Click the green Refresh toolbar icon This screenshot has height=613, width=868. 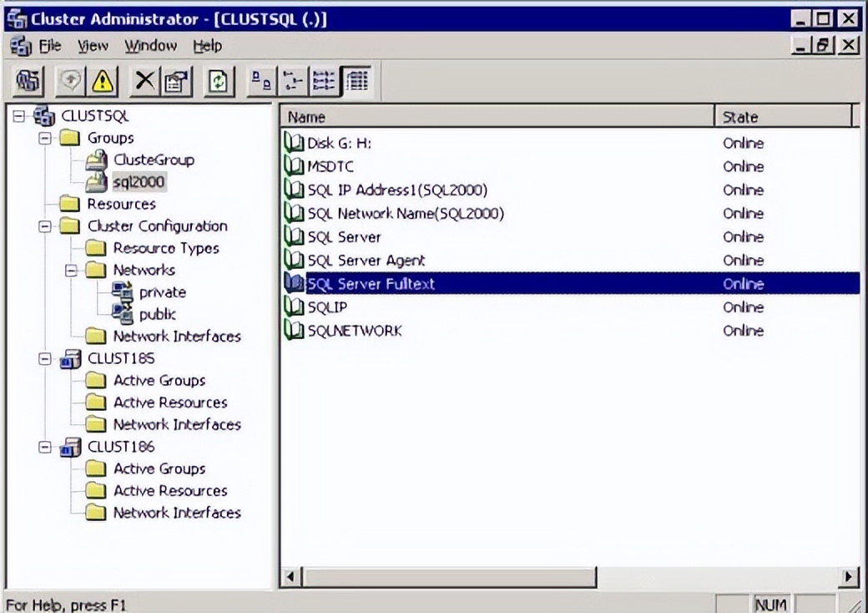pyautogui.click(x=217, y=81)
